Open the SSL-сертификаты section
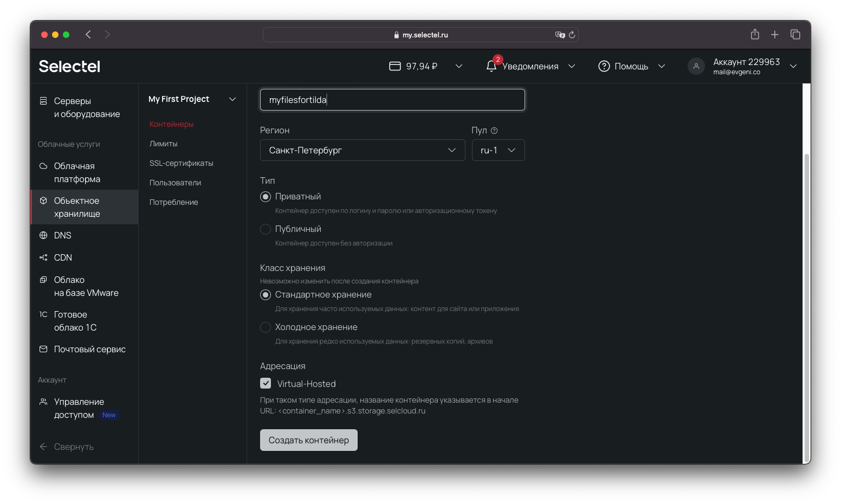This screenshot has height=504, width=841. (182, 163)
